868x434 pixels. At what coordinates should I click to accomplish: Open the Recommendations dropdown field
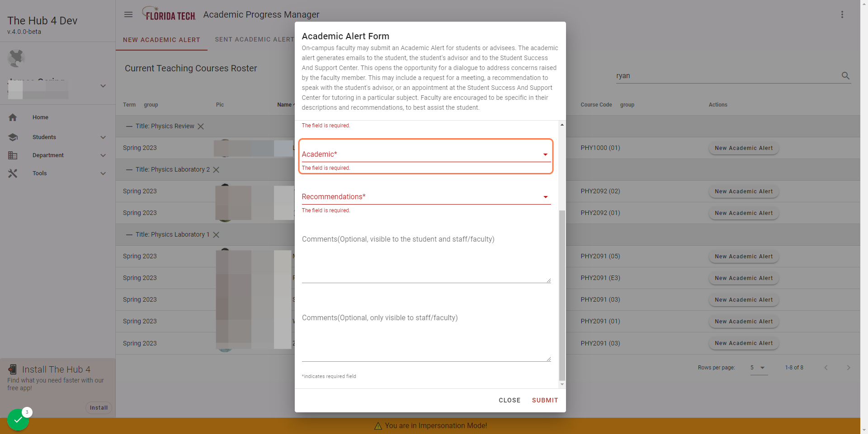[426, 197]
